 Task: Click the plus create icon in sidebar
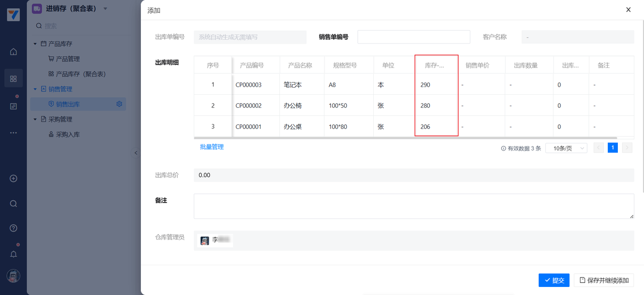click(14, 179)
